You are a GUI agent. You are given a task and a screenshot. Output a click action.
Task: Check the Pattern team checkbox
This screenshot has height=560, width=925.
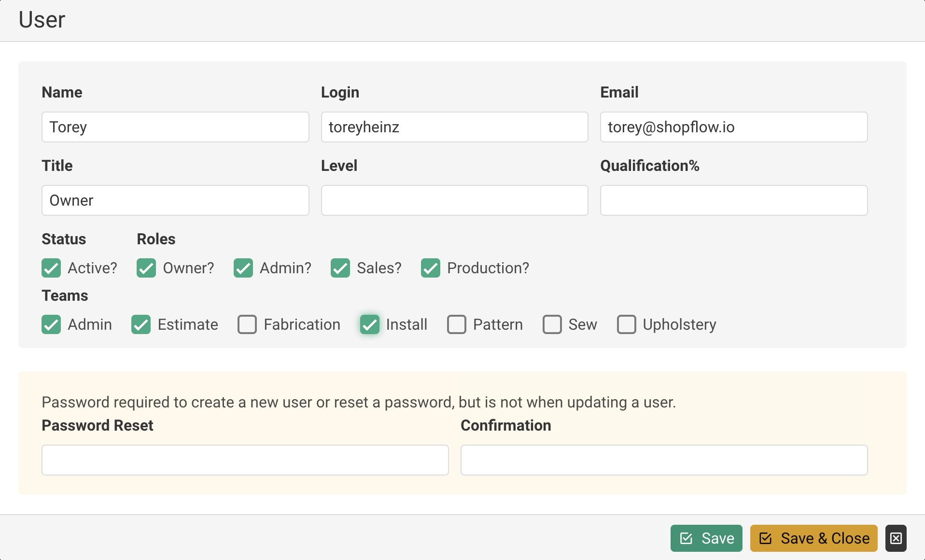(x=457, y=324)
